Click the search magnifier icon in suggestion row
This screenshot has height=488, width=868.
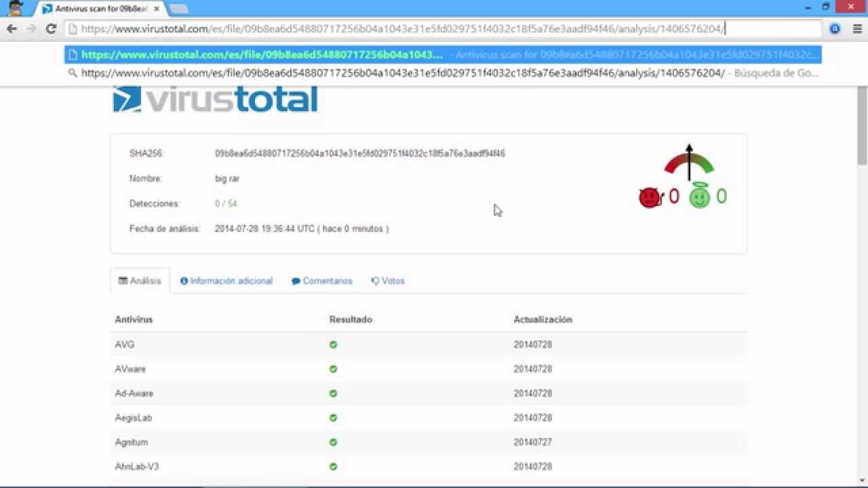(73, 73)
